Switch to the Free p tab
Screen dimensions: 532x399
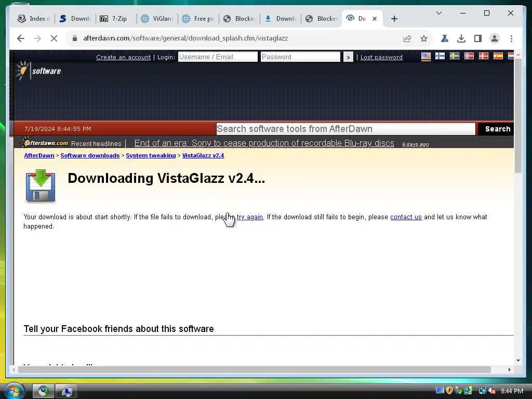click(198, 19)
